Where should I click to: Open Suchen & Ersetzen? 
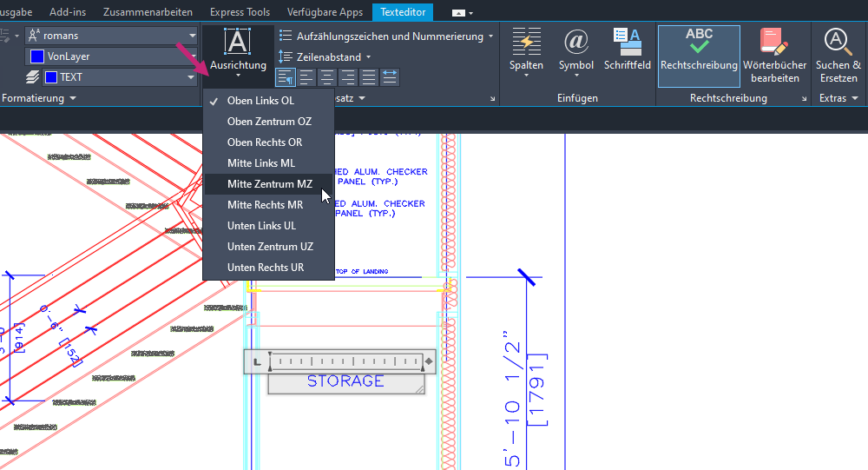838,56
